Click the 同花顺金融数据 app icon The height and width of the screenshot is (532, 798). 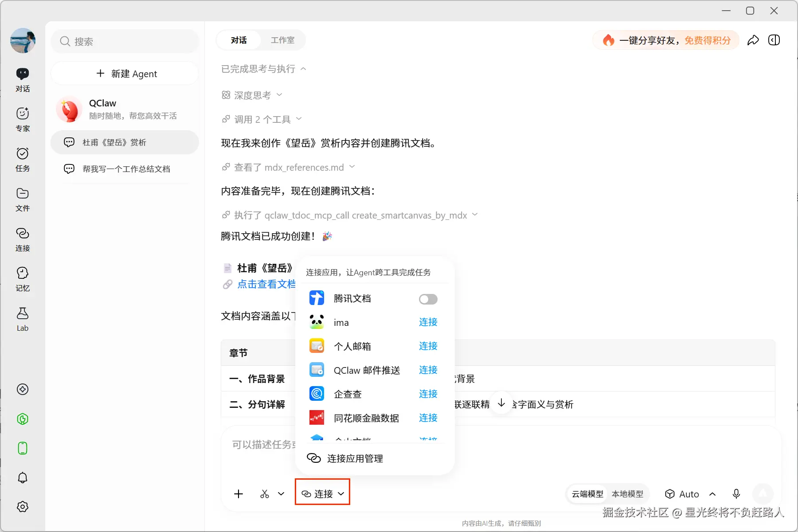pos(317,418)
